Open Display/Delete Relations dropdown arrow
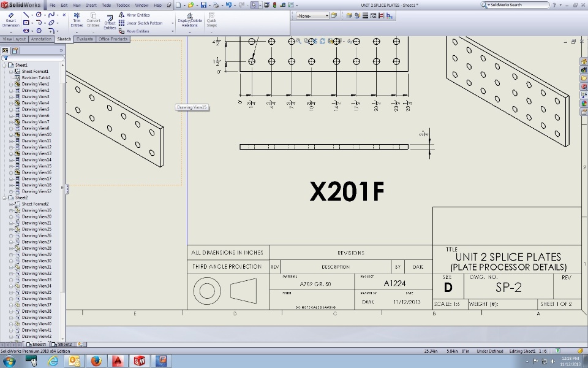This screenshot has height=368, width=588. 190,31
